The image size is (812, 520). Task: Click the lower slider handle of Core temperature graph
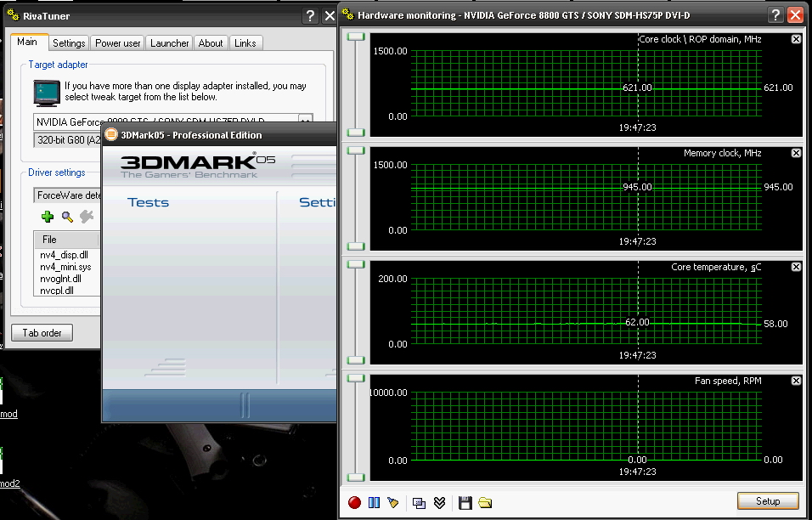pyautogui.click(x=356, y=360)
